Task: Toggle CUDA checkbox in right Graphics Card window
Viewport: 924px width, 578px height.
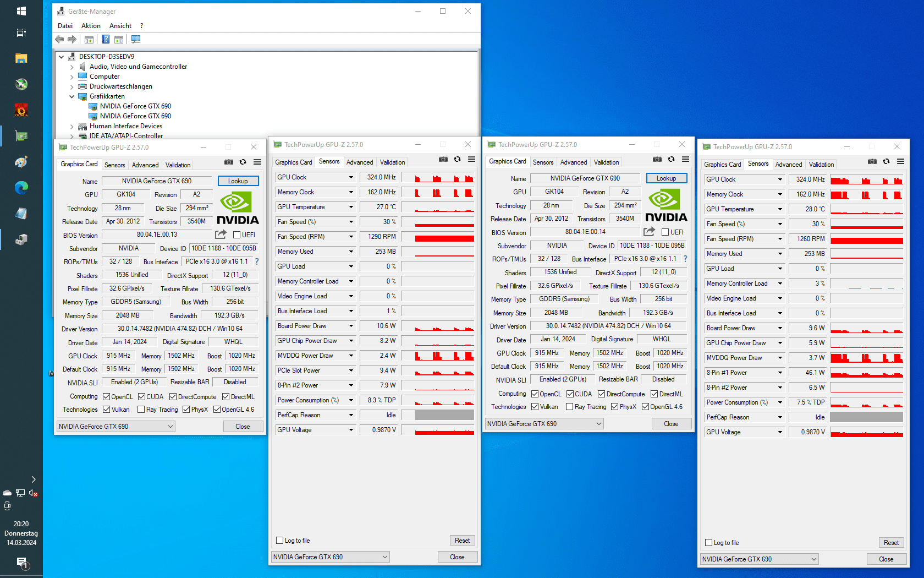Action: pyautogui.click(x=570, y=394)
